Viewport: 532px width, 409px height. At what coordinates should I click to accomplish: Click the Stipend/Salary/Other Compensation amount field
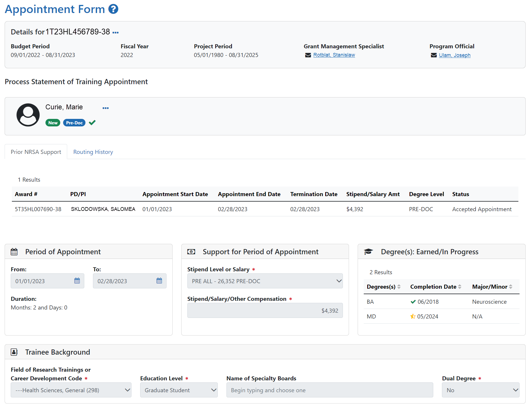tap(265, 310)
